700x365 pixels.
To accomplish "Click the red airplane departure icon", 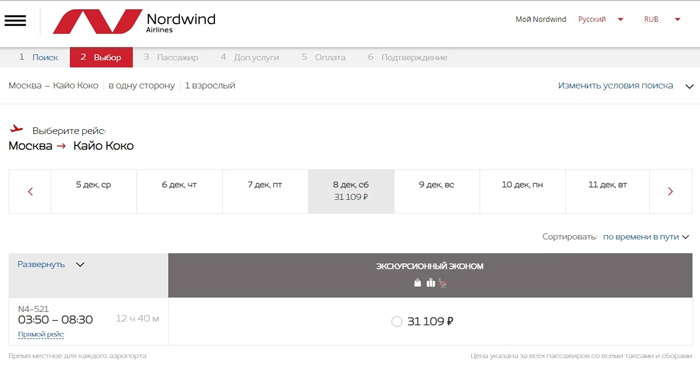I will (x=17, y=129).
